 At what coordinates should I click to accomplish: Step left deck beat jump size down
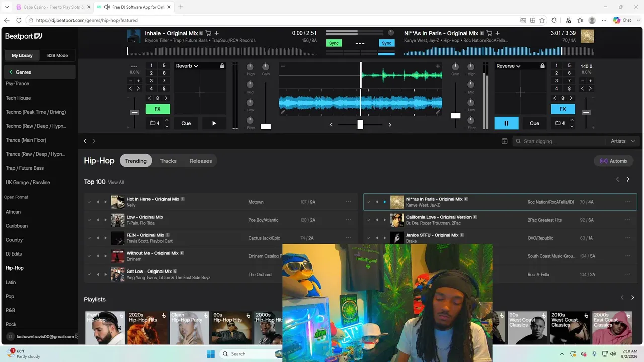(149, 98)
